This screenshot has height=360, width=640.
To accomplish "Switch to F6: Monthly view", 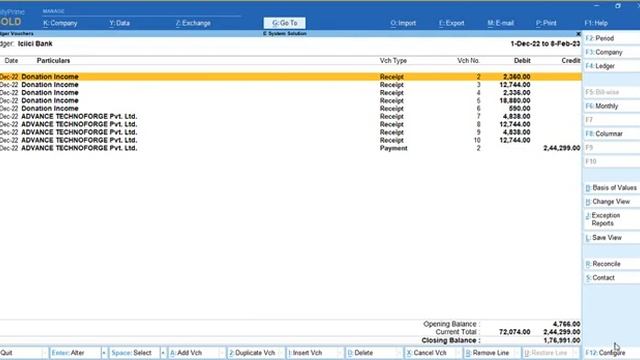I will (x=611, y=106).
